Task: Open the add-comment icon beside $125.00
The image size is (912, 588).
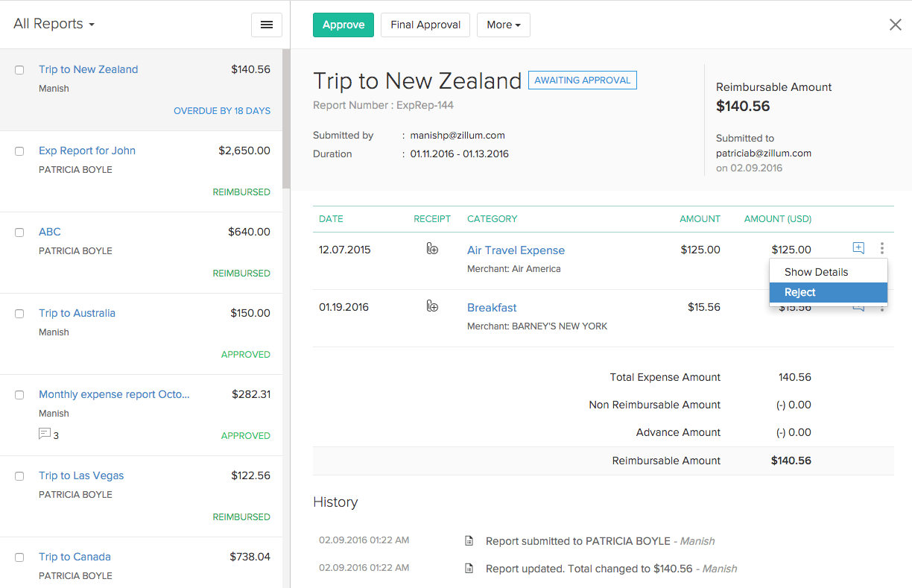Action: tap(858, 247)
